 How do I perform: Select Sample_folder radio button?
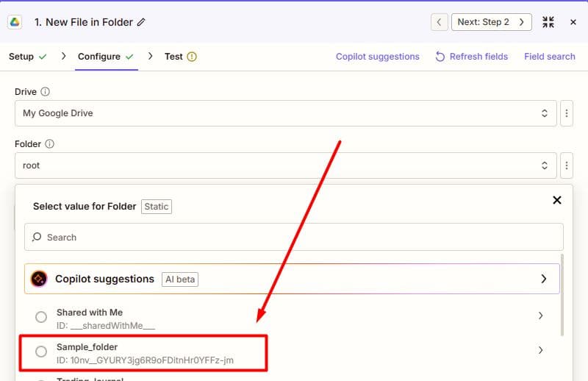pyautogui.click(x=41, y=352)
